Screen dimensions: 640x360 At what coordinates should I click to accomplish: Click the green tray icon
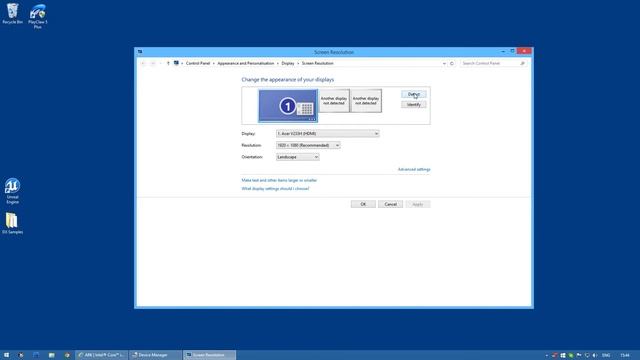click(571, 356)
